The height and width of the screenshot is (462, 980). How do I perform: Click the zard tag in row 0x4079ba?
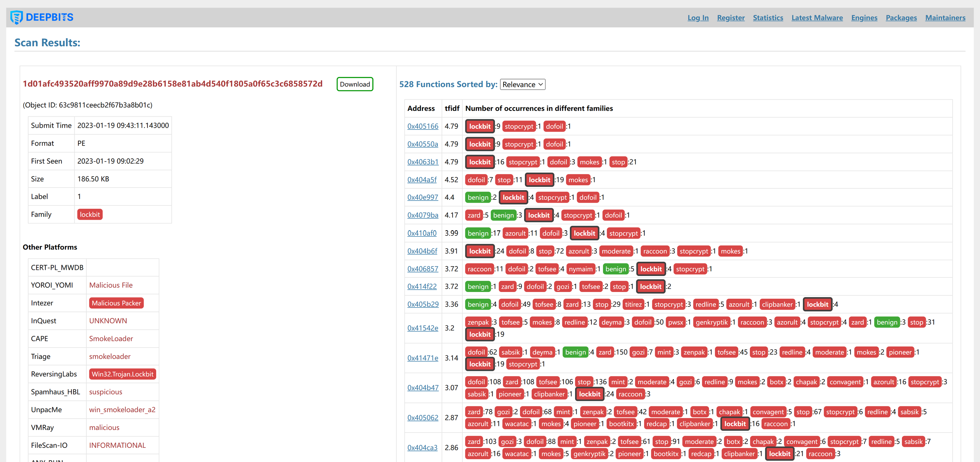pyautogui.click(x=474, y=215)
